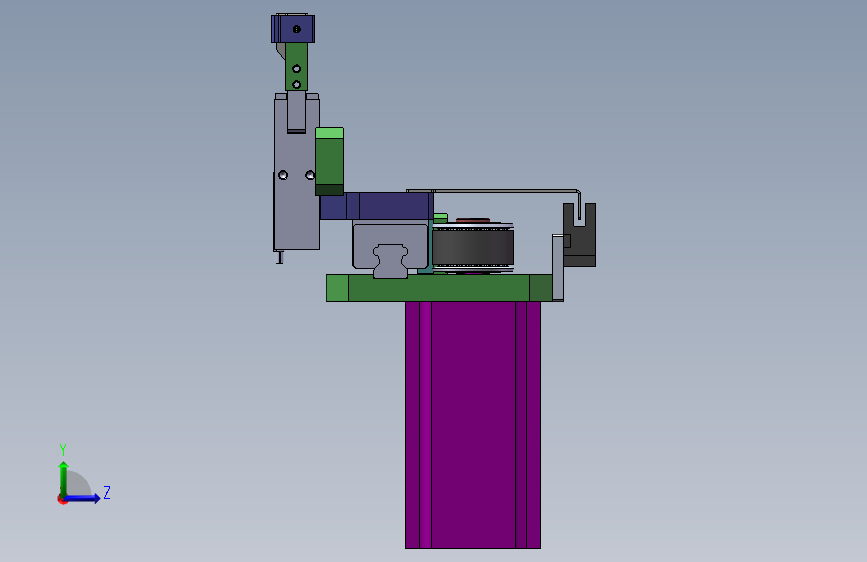Select the screw head in the top clamp
Screen dimensions: 867x562
click(x=297, y=29)
